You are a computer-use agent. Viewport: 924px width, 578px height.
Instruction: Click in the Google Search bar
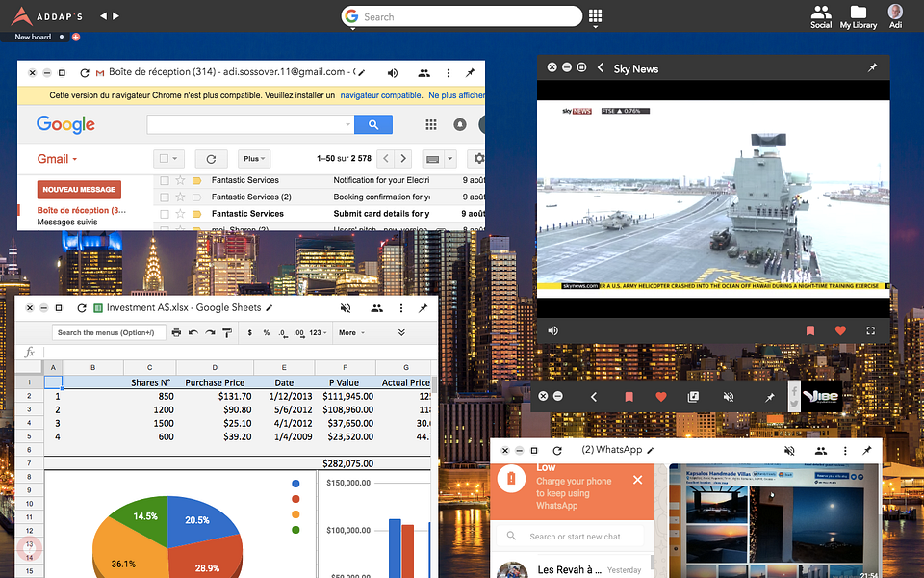click(461, 16)
